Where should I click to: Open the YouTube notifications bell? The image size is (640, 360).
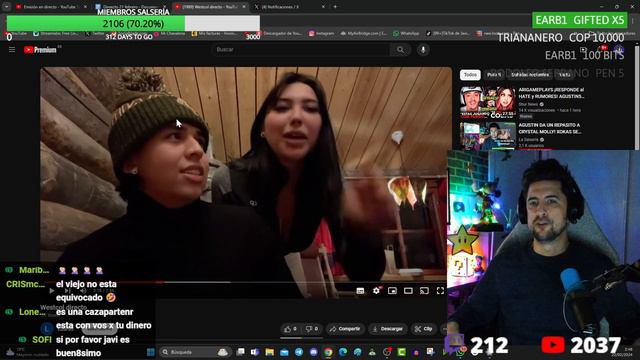click(x=602, y=50)
